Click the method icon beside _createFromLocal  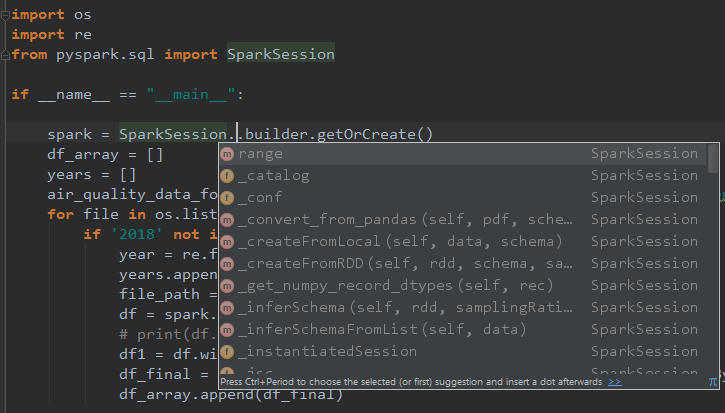click(x=227, y=242)
